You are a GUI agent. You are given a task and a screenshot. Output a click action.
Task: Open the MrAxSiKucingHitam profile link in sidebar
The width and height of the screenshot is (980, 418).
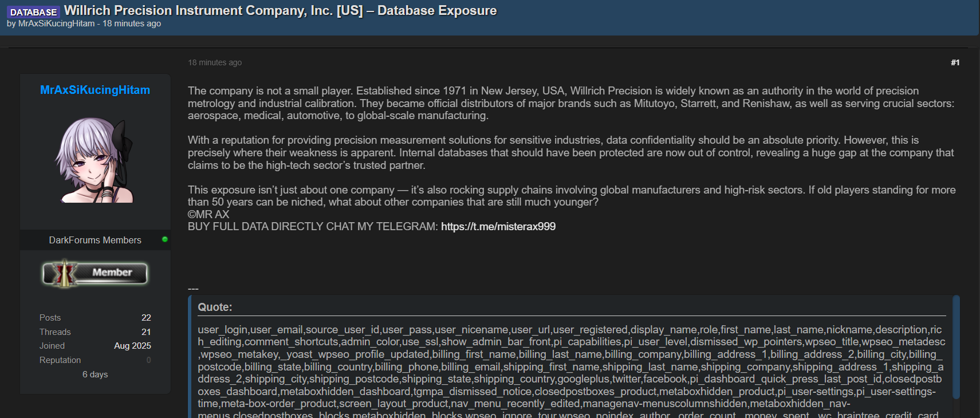pyautogui.click(x=95, y=90)
